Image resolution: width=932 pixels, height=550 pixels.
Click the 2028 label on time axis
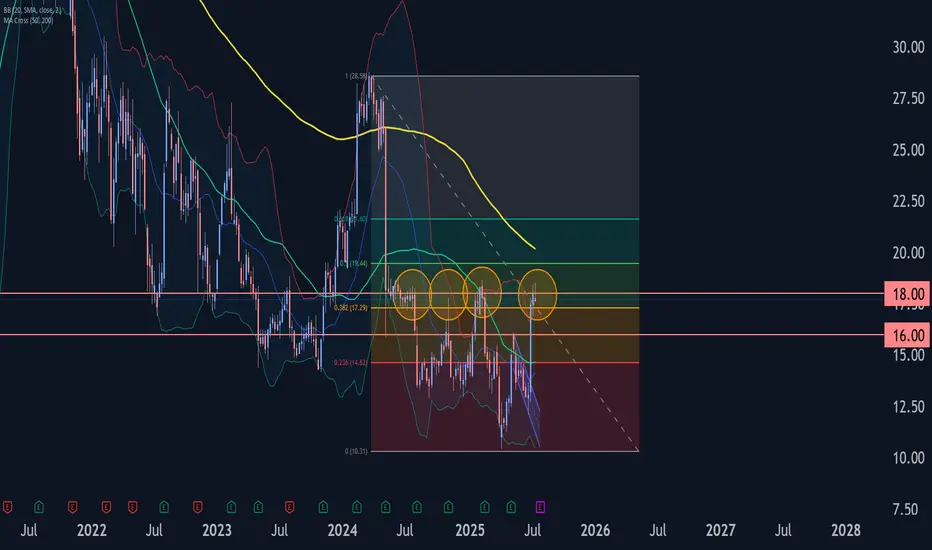pyautogui.click(x=846, y=530)
